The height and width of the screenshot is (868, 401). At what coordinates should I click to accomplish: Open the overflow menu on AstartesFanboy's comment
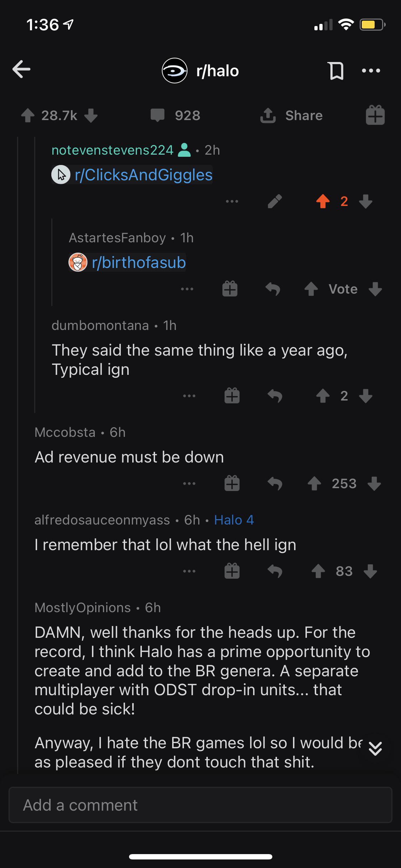(187, 289)
